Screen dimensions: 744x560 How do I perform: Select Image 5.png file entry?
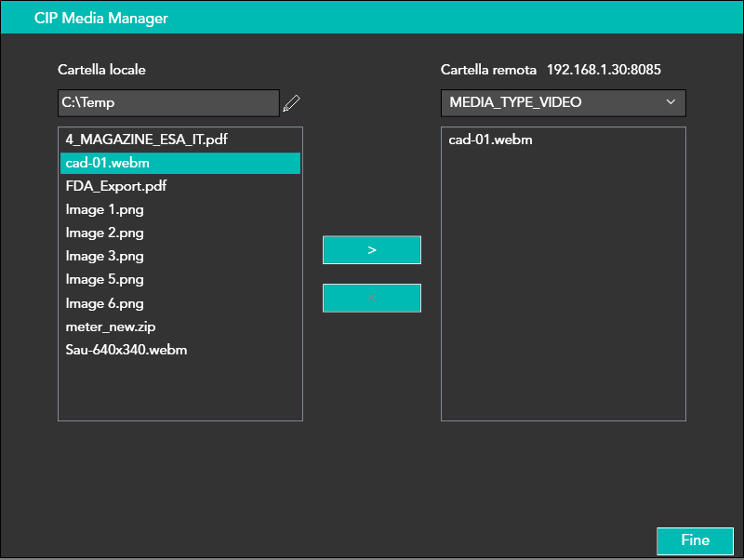104,279
